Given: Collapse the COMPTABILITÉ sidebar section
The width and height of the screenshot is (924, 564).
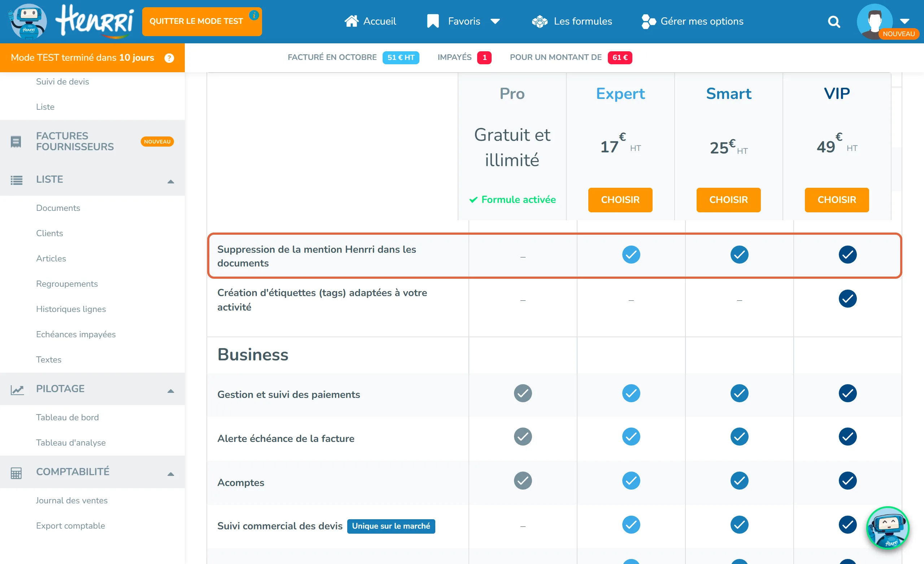Looking at the screenshot, I should 171,474.
